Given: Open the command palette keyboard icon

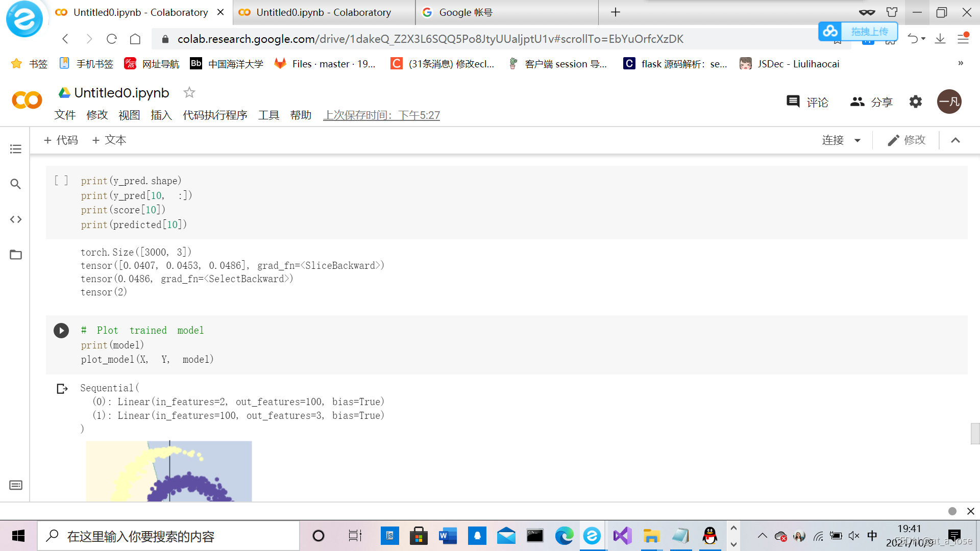Looking at the screenshot, I should 15,485.
